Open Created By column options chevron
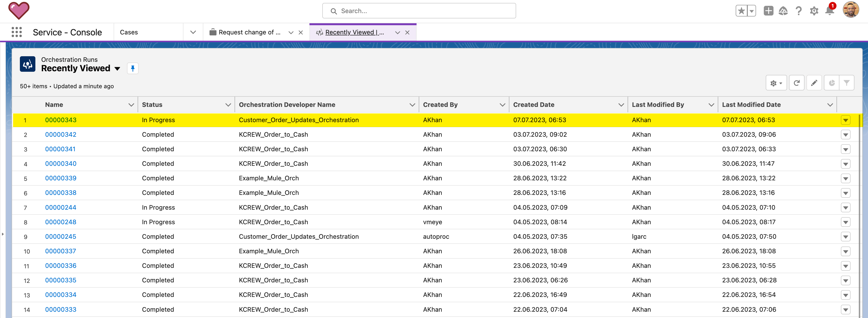 pos(502,105)
